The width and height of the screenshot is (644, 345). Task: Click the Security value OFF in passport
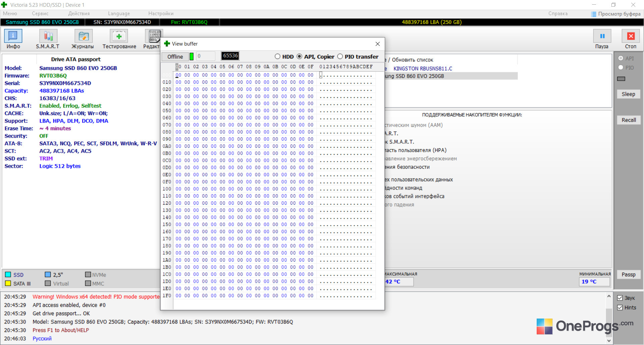[44, 136]
